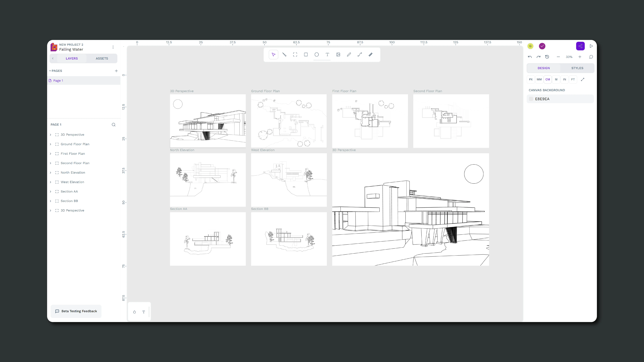
Task: Switch to the ASSETS tab
Action: 102,58
